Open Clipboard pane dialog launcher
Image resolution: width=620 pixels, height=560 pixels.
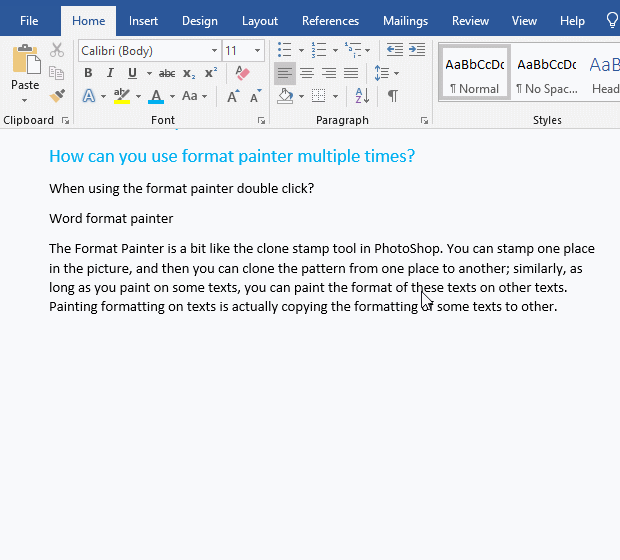click(x=66, y=121)
